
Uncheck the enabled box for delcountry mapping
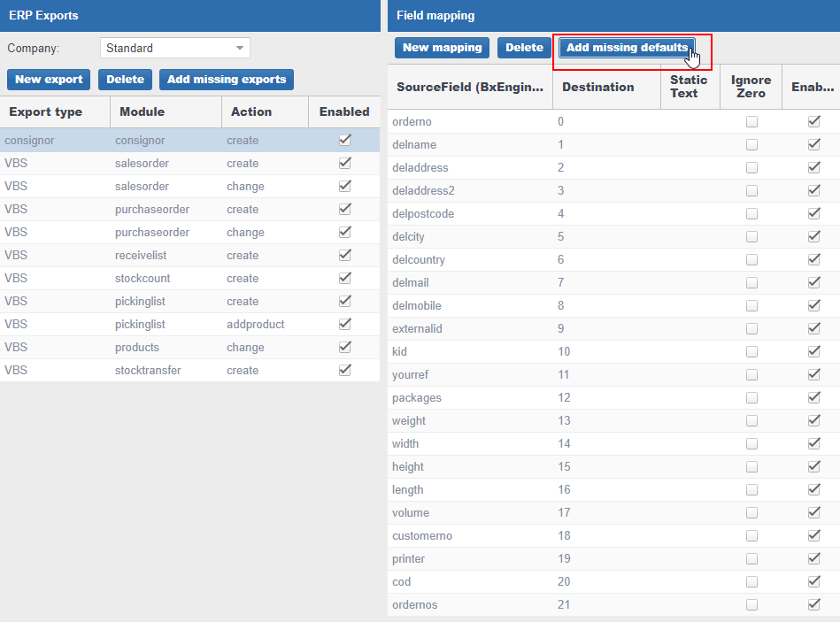click(x=813, y=259)
